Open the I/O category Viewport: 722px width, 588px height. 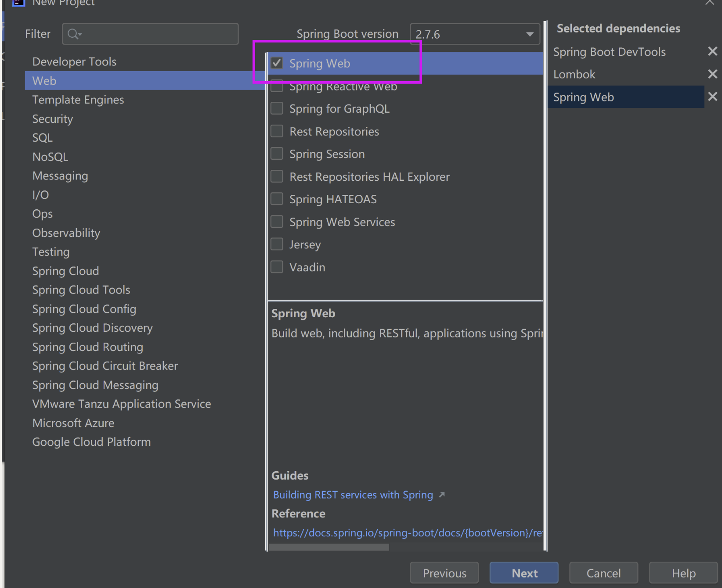pos(41,195)
